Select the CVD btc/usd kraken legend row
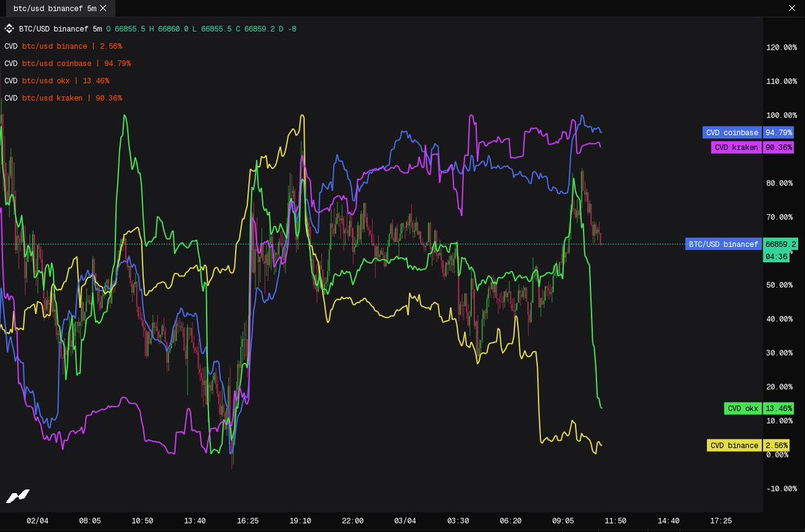Viewport: 805px width, 532px height. point(63,98)
